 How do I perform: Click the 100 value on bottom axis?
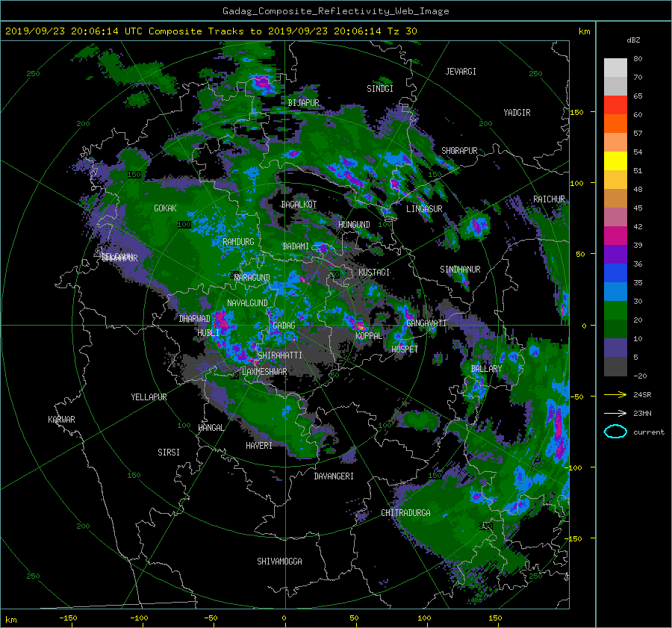coord(424,618)
